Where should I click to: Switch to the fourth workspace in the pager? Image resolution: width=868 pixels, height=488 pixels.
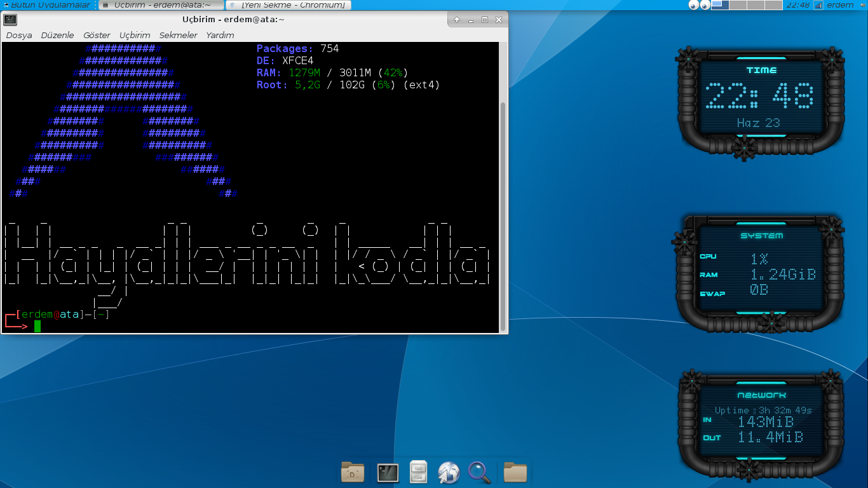click(x=773, y=4)
